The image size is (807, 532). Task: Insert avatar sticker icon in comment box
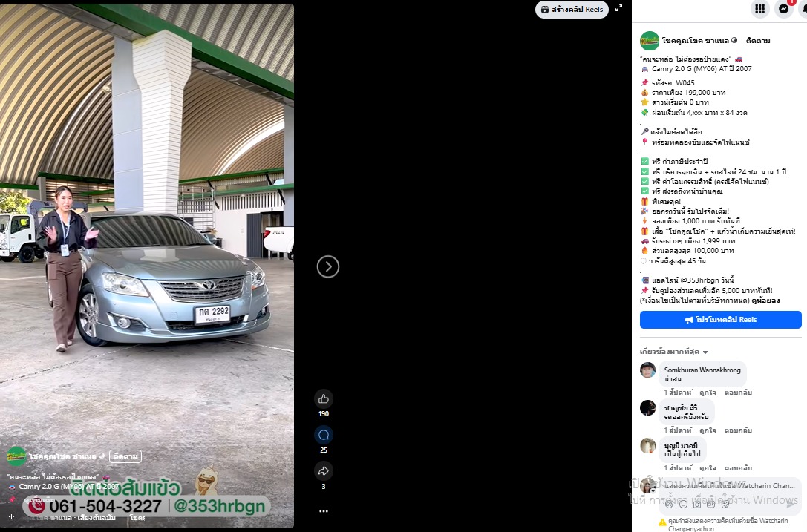coord(669,505)
